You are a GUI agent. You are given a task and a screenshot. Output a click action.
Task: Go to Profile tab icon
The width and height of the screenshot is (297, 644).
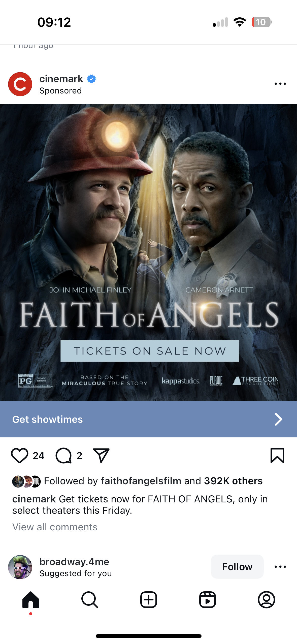coord(267,600)
